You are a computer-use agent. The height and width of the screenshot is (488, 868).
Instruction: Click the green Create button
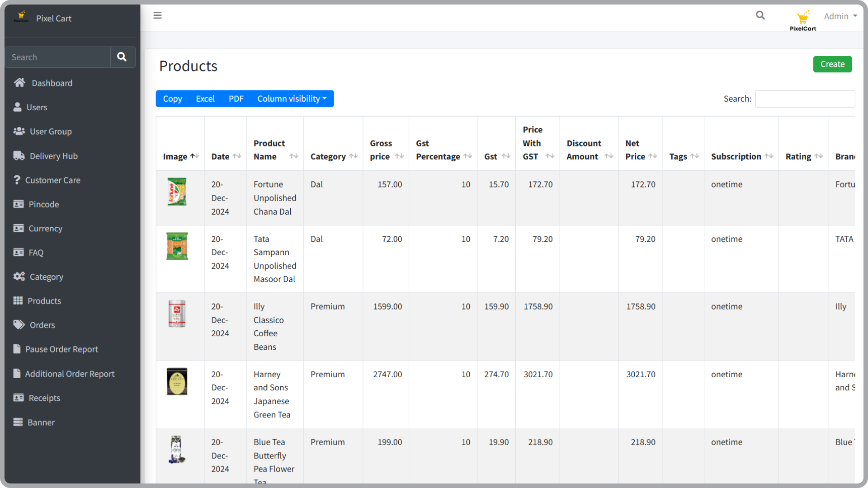click(x=832, y=64)
